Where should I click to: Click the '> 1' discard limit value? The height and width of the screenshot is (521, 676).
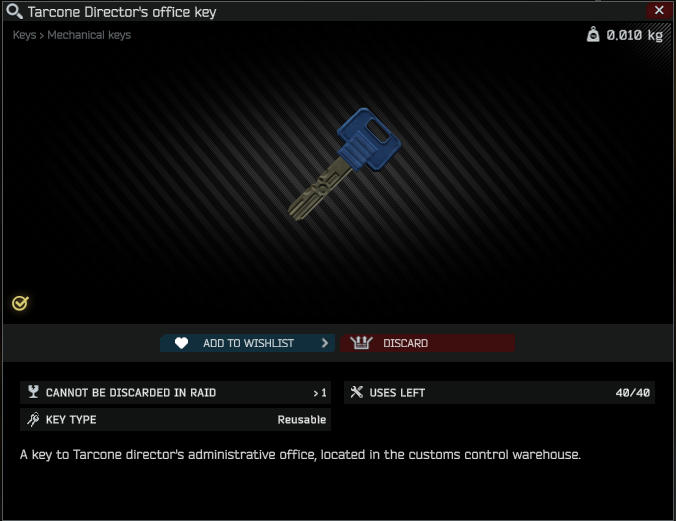[x=320, y=393]
